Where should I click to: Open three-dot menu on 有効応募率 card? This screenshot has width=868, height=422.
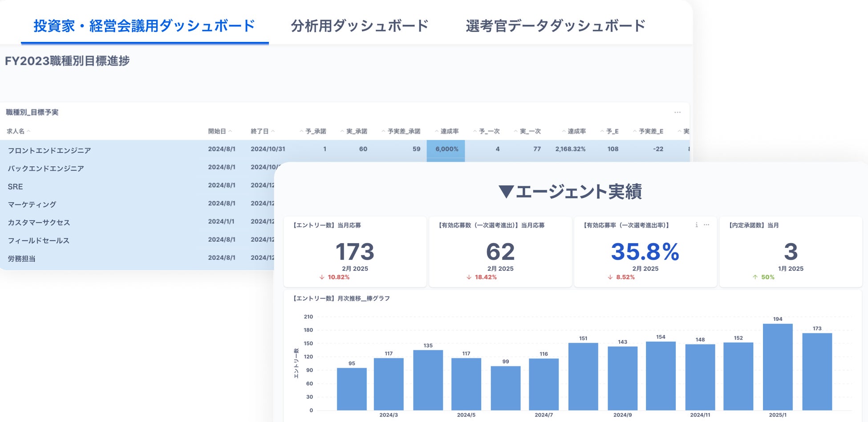pos(706,225)
